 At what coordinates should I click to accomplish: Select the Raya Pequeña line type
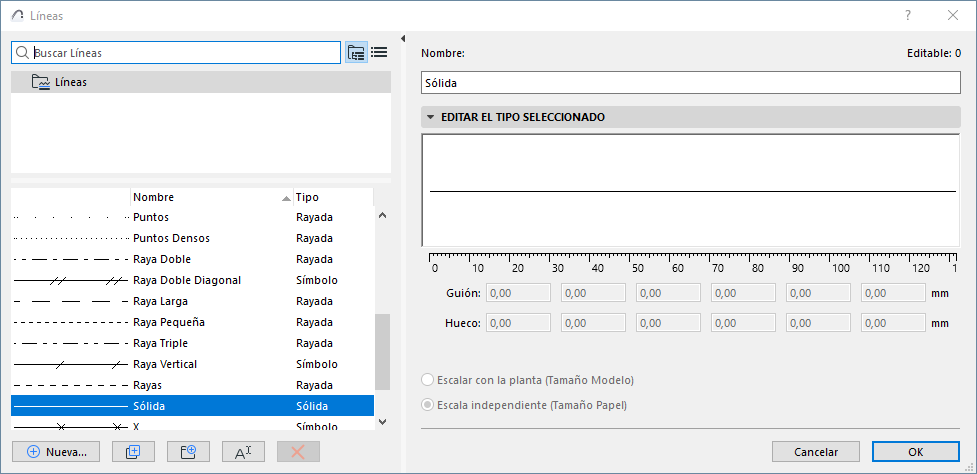point(193,323)
